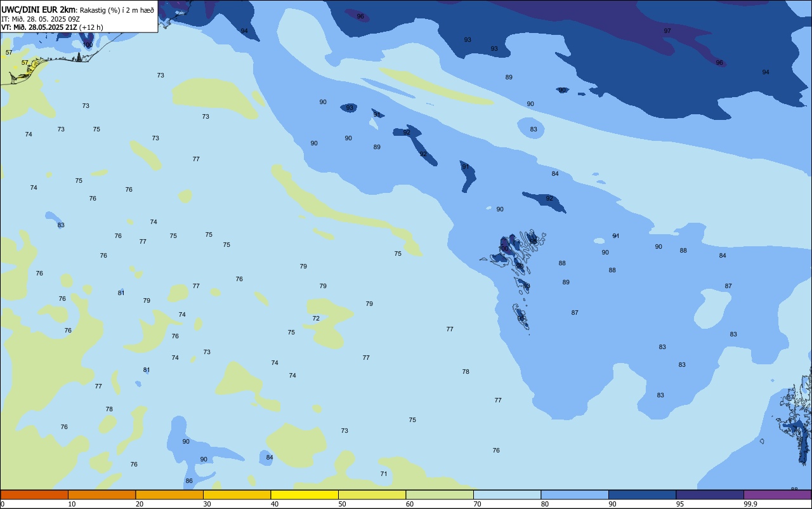Select the dark blue 90–95 legend swatch
Image resolution: width=812 pixels, height=509 pixels.
pyautogui.click(x=642, y=494)
